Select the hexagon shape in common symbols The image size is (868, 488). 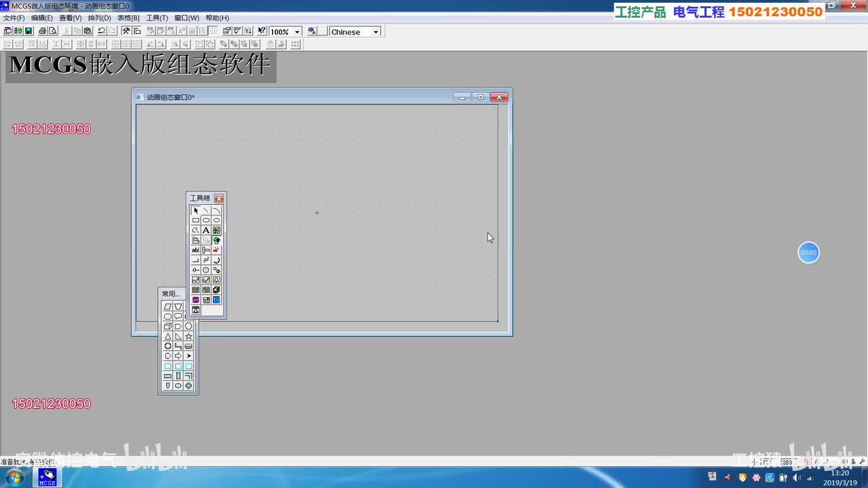pyautogui.click(x=189, y=326)
